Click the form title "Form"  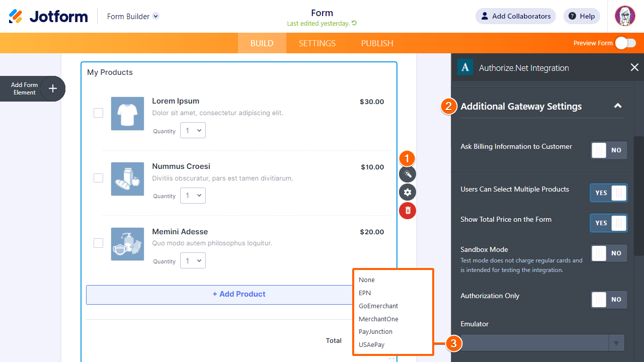point(322,13)
